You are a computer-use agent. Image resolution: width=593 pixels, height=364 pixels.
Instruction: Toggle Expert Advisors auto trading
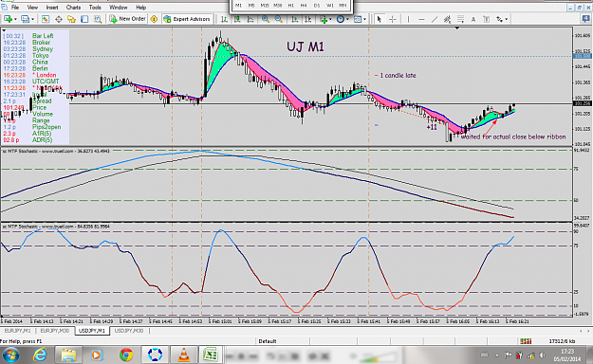pos(187,19)
